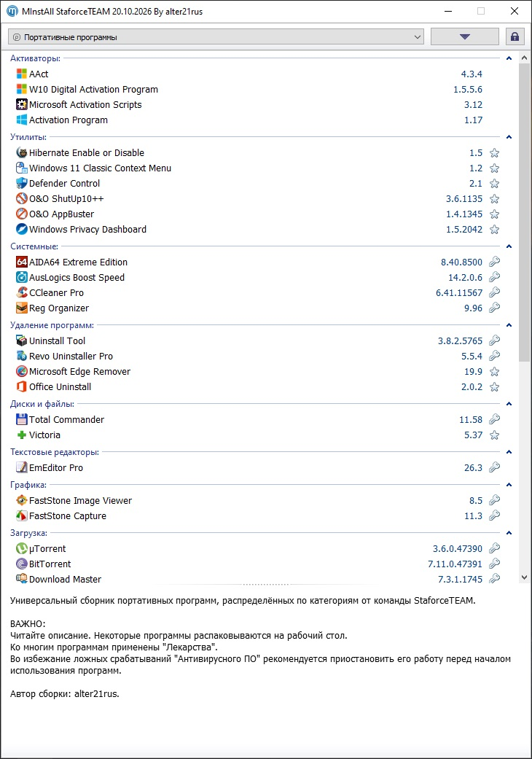This screenshot has width=532, height=759.
Task: Click the scrollbar down arrow
Action: click(x=525, y=577)
